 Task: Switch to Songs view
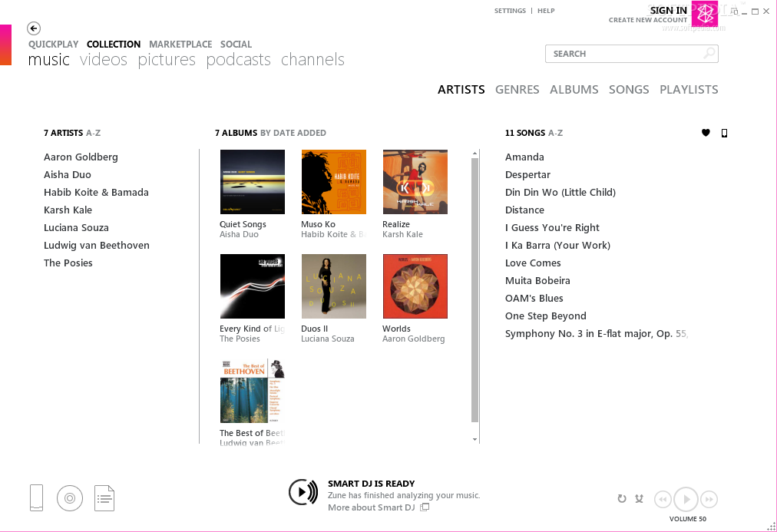tap(629, 89)
